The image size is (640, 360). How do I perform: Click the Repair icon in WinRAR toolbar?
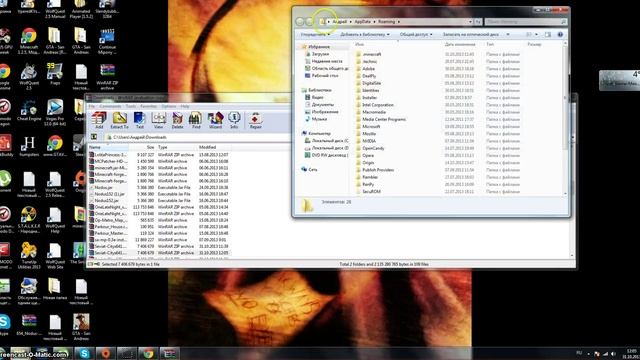256,120
